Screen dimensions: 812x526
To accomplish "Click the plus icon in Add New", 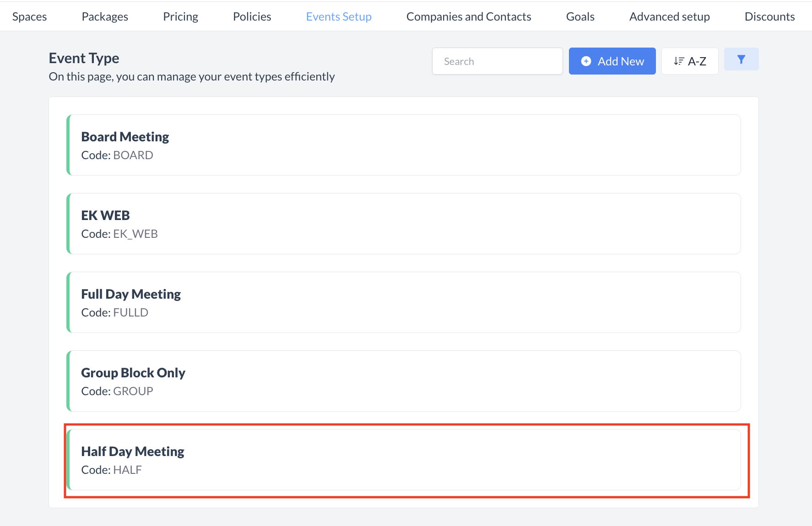I will [x=586, y=61].
